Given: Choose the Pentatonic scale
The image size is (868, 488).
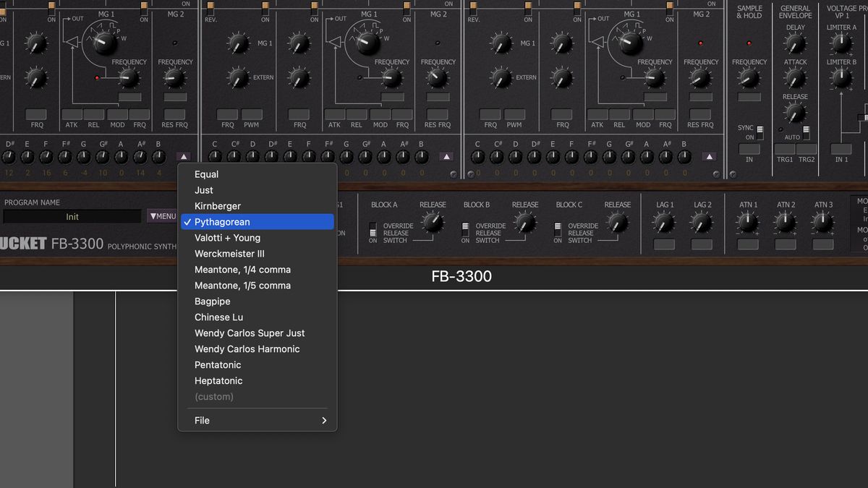Looking at the screenshot, I should pos(257,365).
